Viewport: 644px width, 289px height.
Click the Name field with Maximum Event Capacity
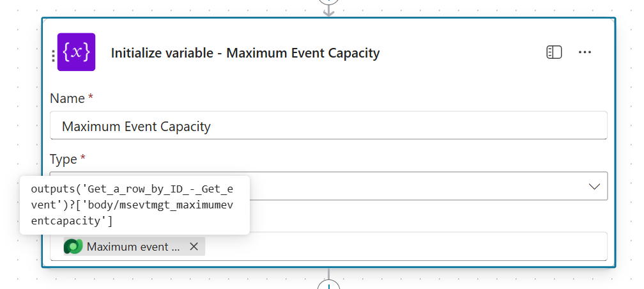coord(328,126)
